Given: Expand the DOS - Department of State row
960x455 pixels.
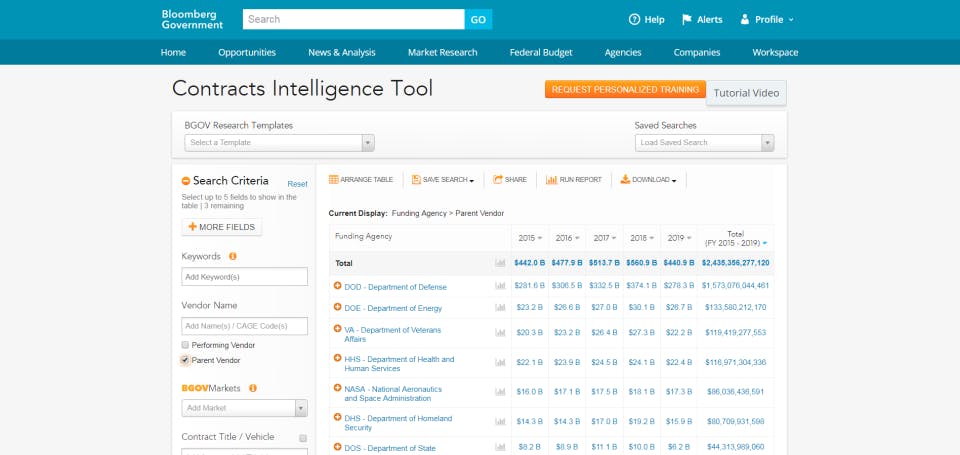Looking at the screenshot, I should click(337, 447).
